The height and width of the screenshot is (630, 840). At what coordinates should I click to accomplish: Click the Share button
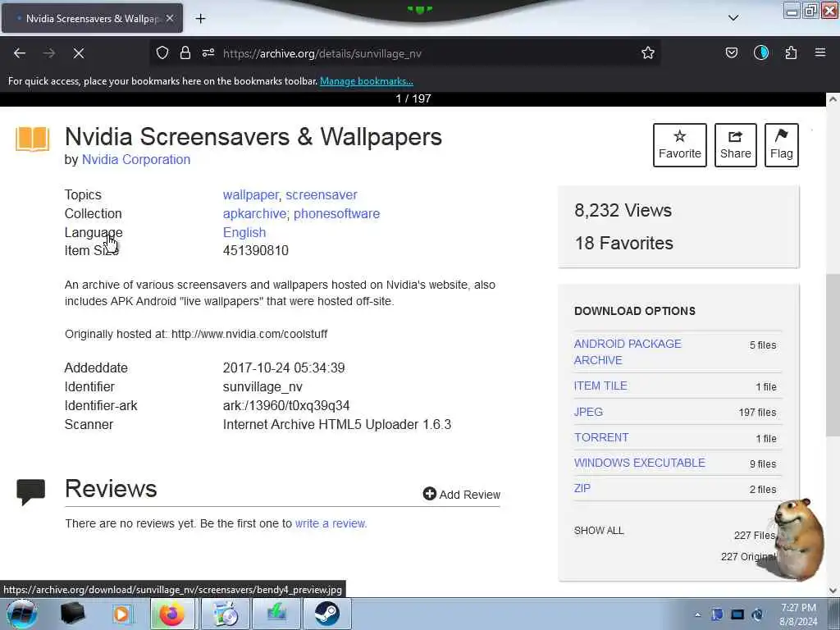(735, 145)
